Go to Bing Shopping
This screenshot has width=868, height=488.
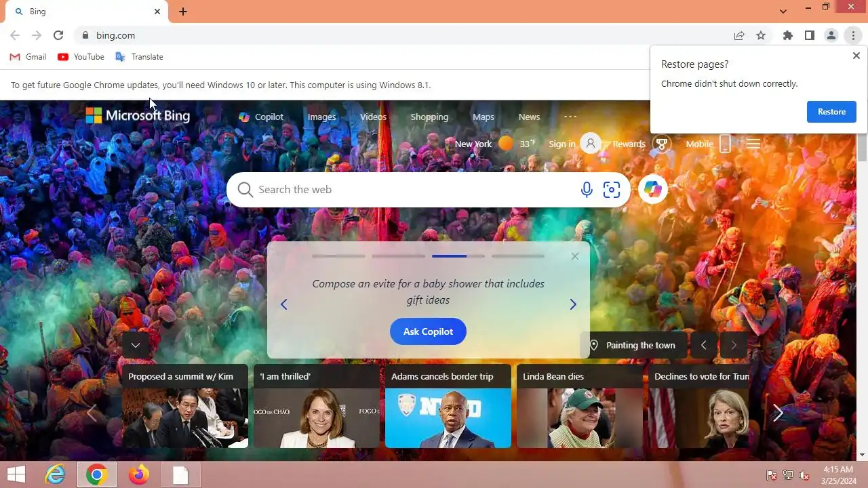429,117
